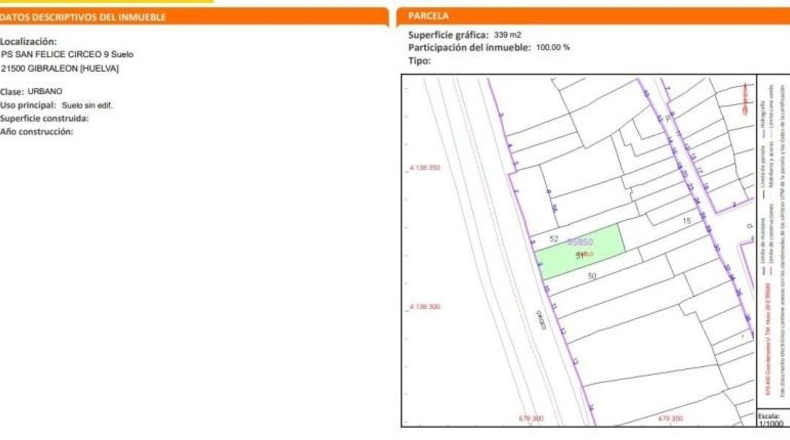Image resolution: width=790 pixels, height=440 pixels.
Task: Click the Suelo sin edif. use value
Action: coord(87,105)
